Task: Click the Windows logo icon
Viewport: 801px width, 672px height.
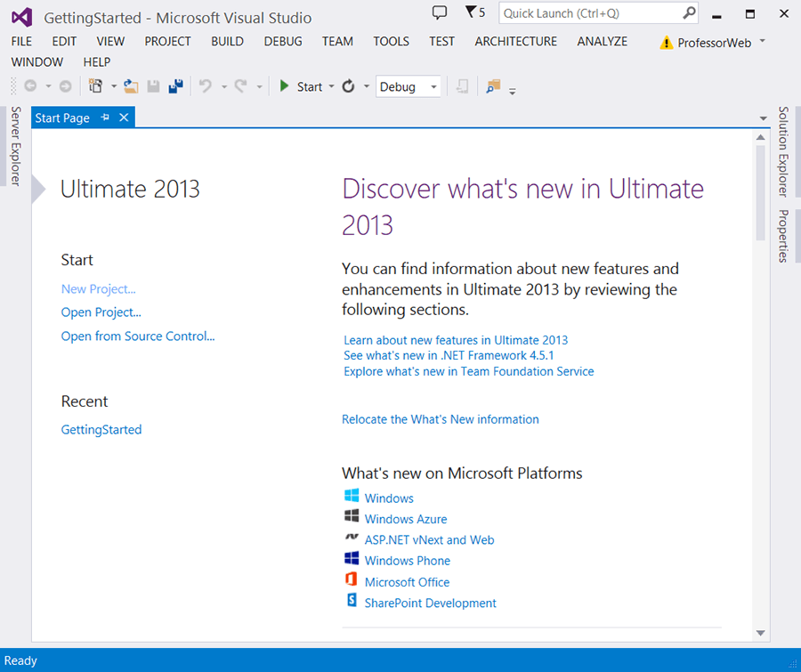Action: click(x=352, y=496)
